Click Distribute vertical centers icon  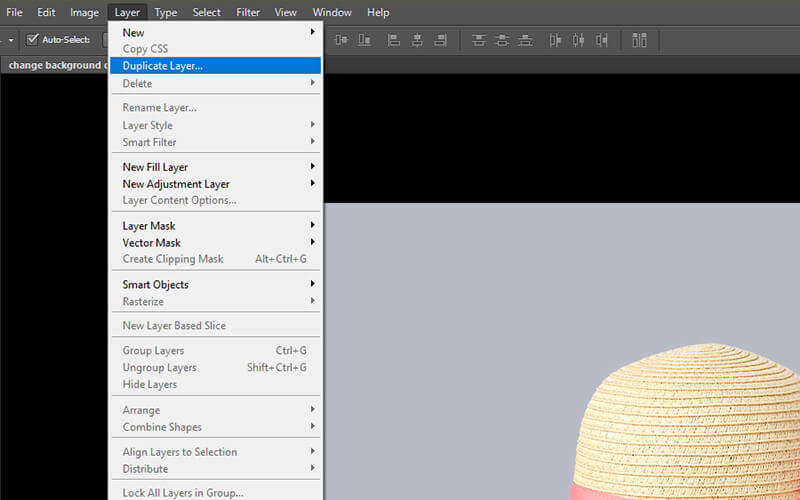[502, 40]
